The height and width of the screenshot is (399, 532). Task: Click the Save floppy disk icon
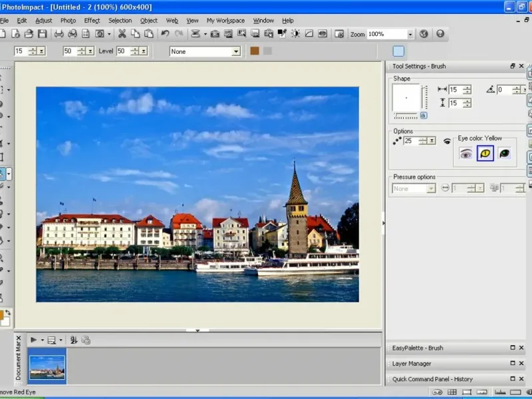pos(42,34)
